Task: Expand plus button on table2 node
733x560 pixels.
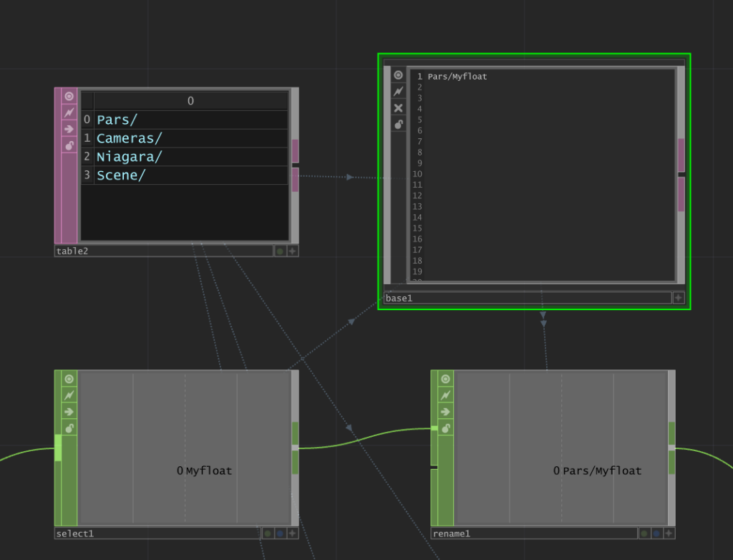Action: tap(293, 251)
